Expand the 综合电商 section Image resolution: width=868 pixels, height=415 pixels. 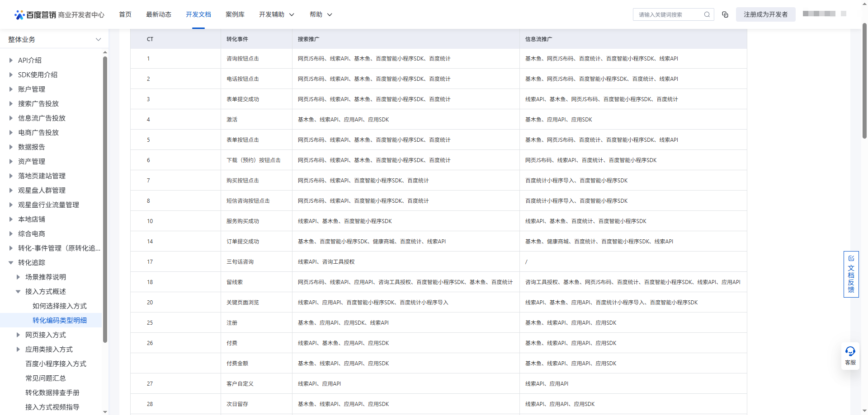pyautogui.click(x=11, y=233)
